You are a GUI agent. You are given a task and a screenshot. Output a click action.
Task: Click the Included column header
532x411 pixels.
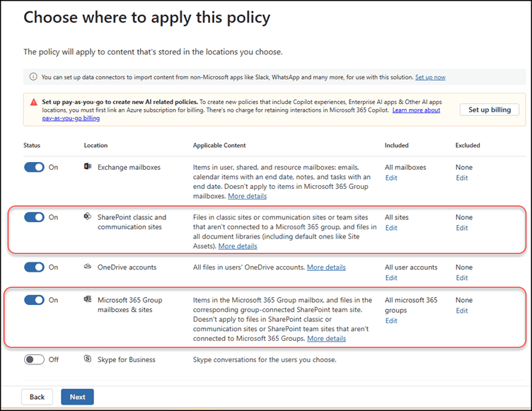pyautogui.click(x=397, y=145)
